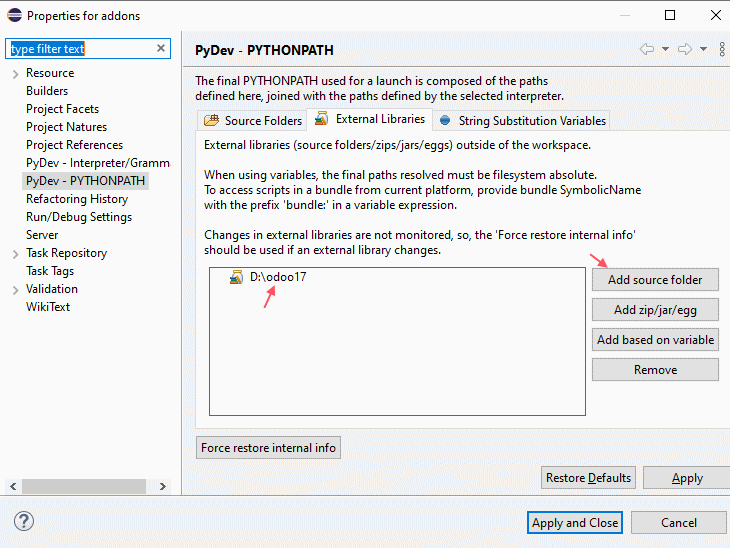730x548 pixels.
Task: Click the Source Folders tab icon
Action: [x=211, y=121]
